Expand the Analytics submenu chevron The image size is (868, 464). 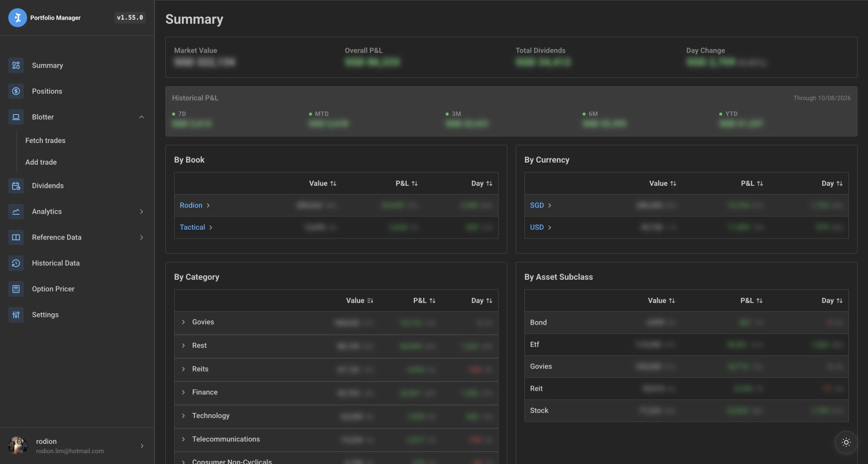142,212
